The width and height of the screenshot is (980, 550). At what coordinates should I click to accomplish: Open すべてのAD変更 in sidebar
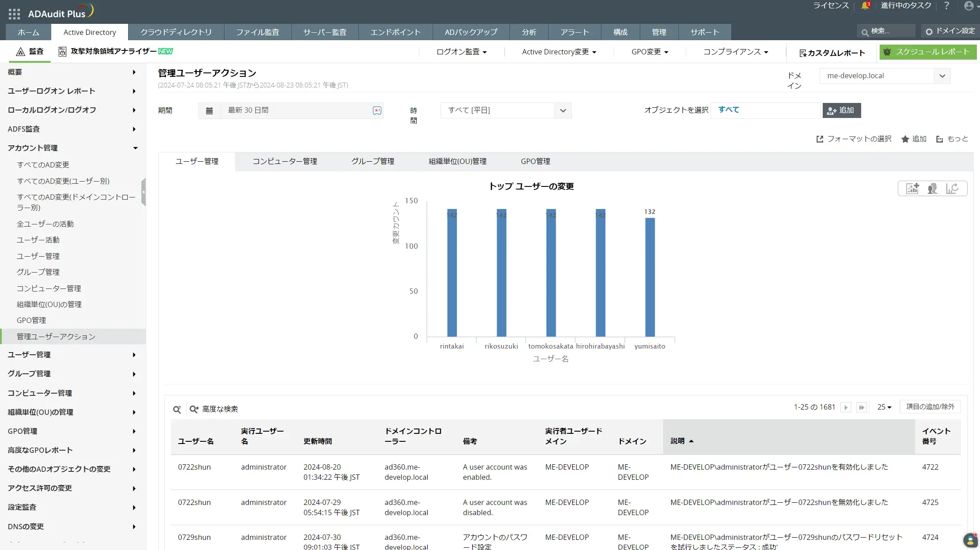[43, 165]
